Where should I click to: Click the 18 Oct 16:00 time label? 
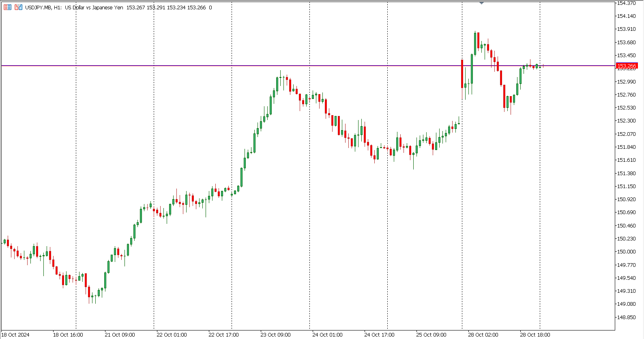pyautogui.click(x=68, y=335)
